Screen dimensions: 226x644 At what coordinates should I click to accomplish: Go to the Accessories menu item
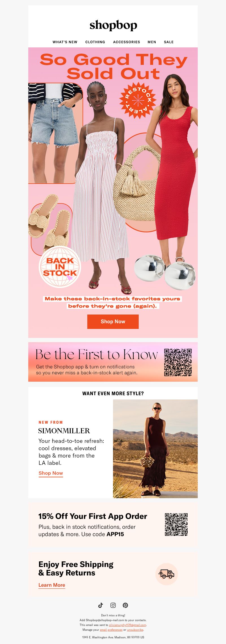pos(127,42)
